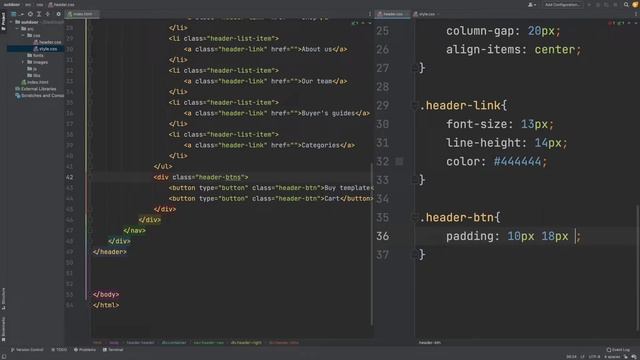Click the .header-btn selector text
The image size is (640, 360).
point(460,218)
